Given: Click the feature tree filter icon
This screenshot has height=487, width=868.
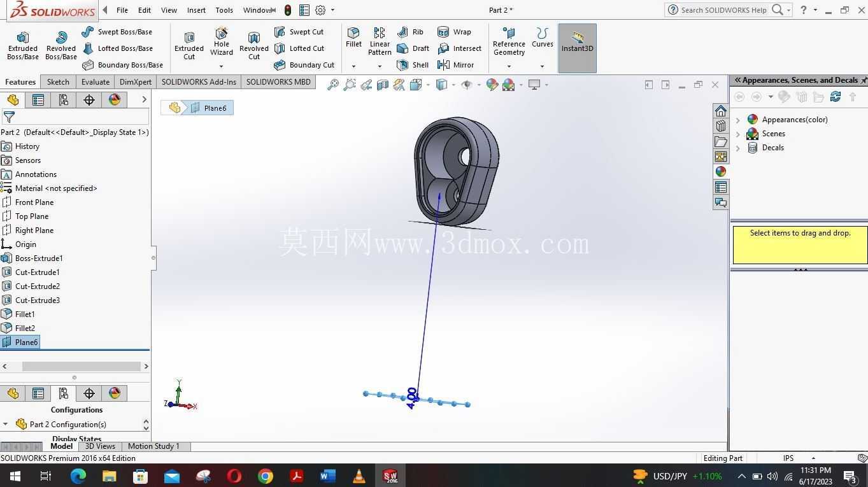Looking at the screenshot, I should [x=9, y=117].
